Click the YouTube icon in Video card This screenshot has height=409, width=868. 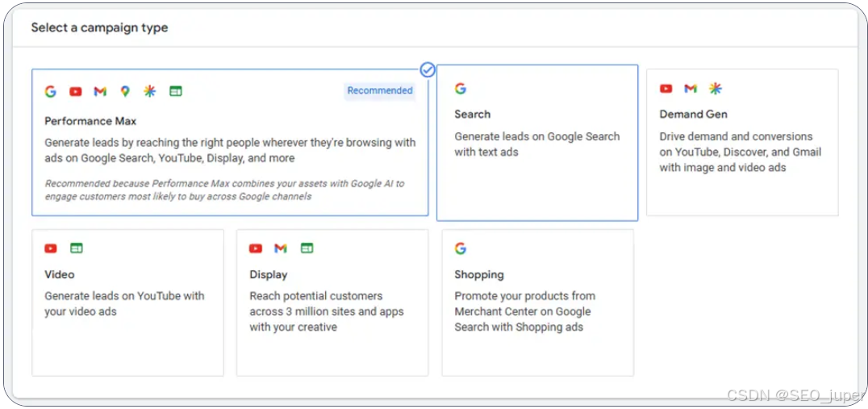click(51, 248)
